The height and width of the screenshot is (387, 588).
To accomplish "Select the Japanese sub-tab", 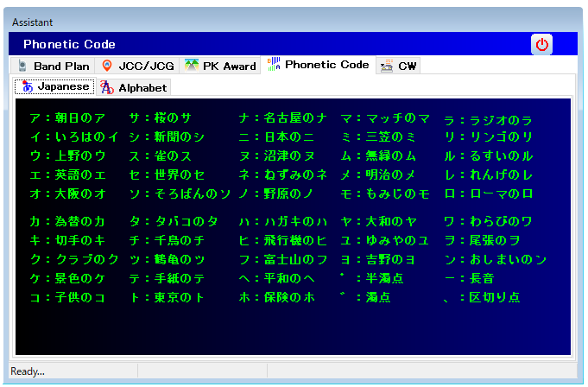I will [54, 86].
